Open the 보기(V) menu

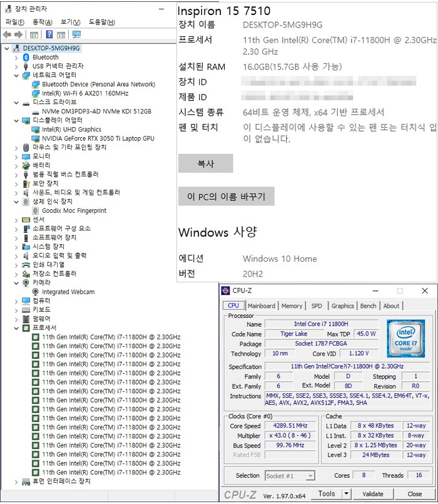click(70, 22)
